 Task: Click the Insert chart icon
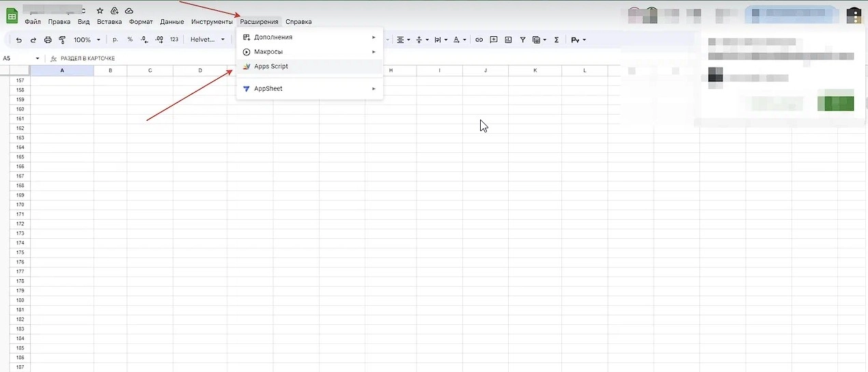tap(508, 40)
